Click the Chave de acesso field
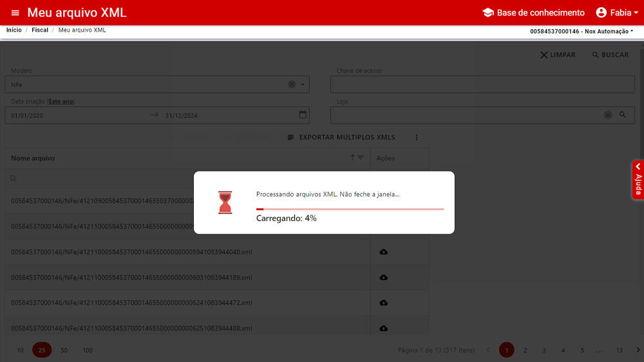The image size is (644, 362). pos(482,84)
